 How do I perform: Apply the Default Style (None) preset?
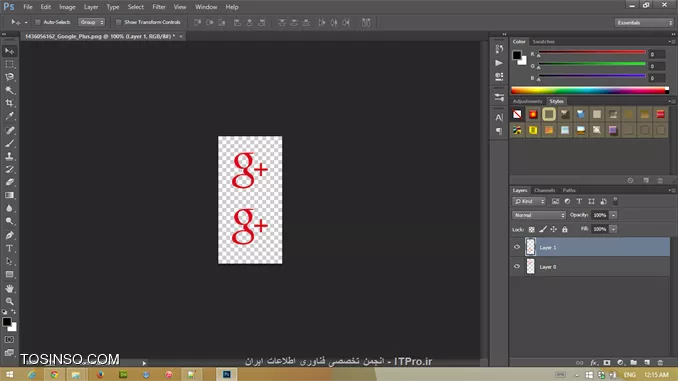(x=517, y=114)
